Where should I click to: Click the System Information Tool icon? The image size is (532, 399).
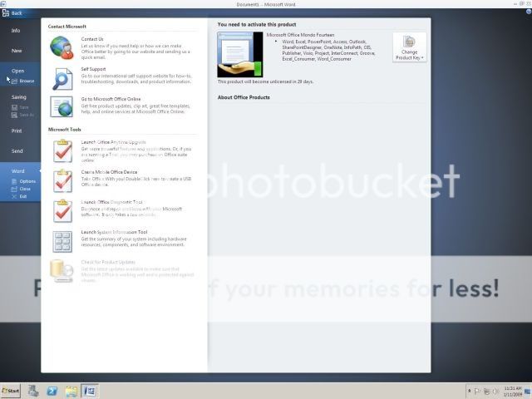point(62,242)
